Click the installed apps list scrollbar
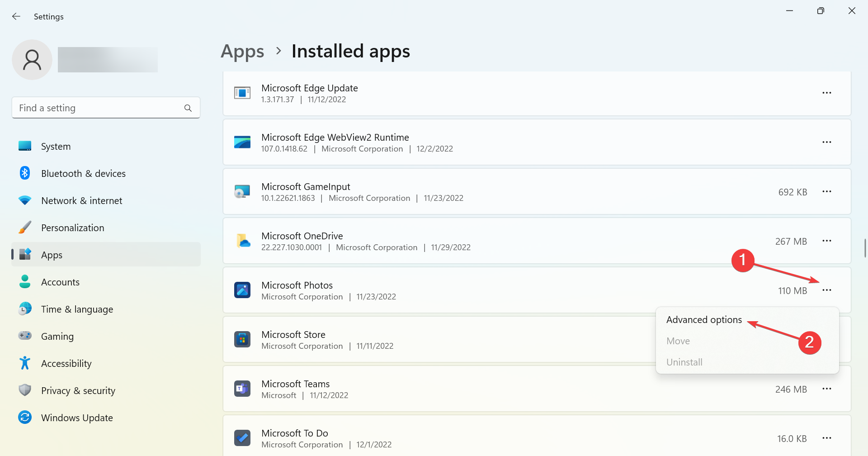 click(x=865, y=248)
